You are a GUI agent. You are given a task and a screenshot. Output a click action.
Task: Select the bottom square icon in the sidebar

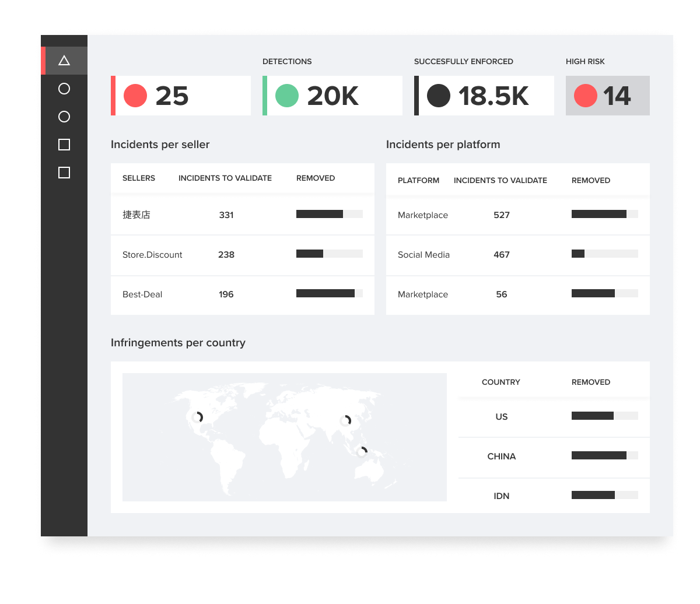point(64,173)
